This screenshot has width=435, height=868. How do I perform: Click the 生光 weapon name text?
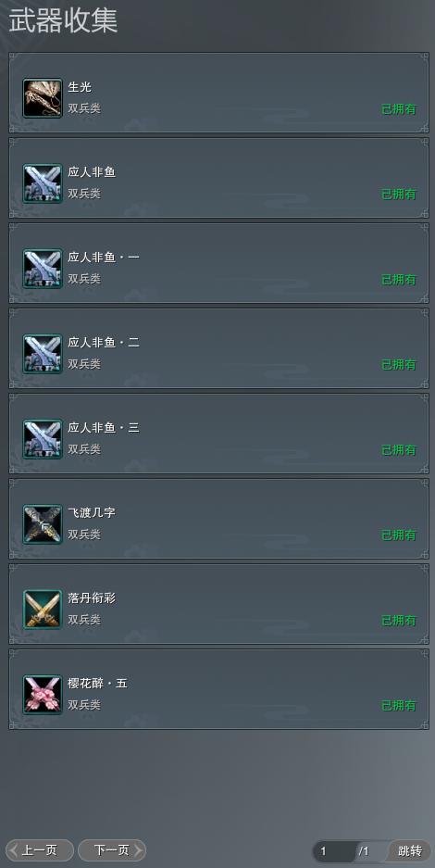pos(80,87)
